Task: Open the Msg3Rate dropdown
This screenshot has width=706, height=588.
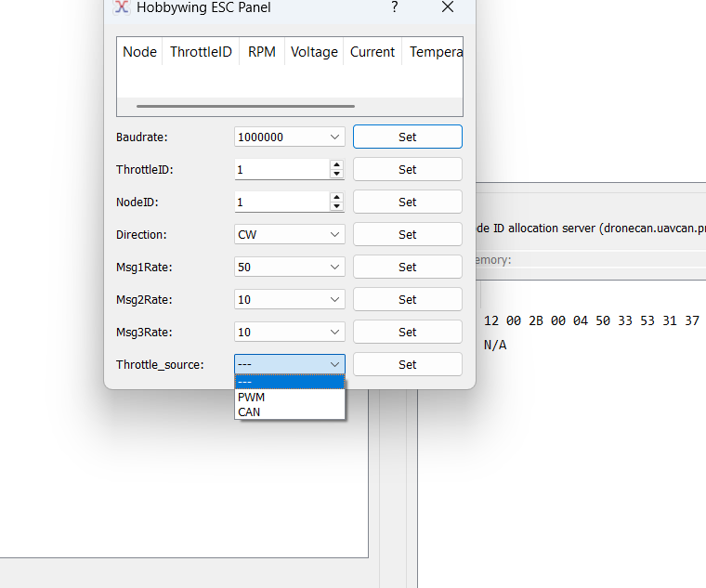Action: point(290,332)
